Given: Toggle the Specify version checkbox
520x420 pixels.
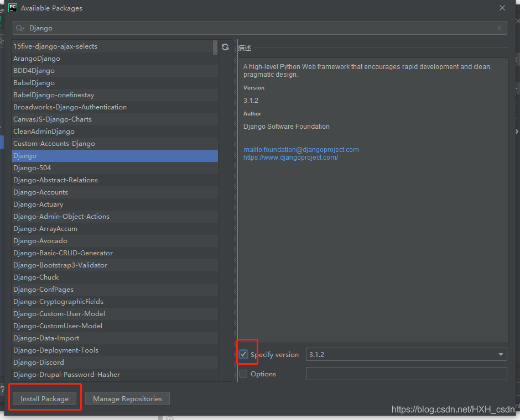Looking at the screenshot, I should (243, 354).
